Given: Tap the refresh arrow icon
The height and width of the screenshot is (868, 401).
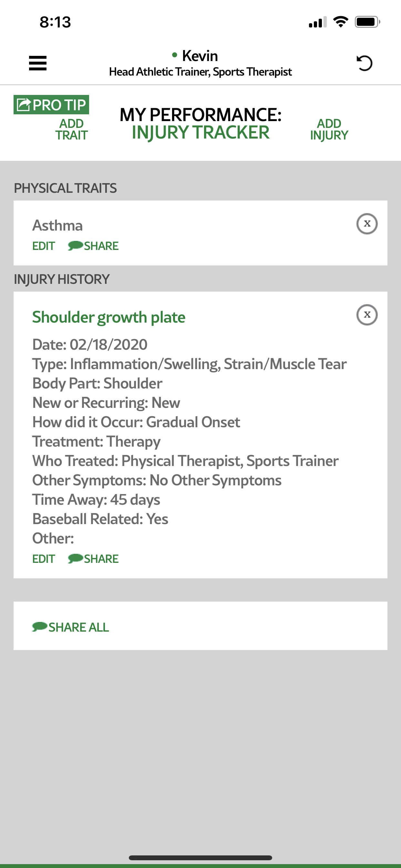Looking at the screenshot, I should coord(364,63).
